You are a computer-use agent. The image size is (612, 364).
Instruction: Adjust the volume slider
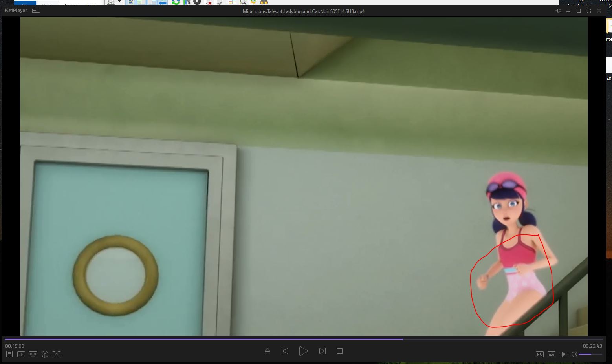590,354
